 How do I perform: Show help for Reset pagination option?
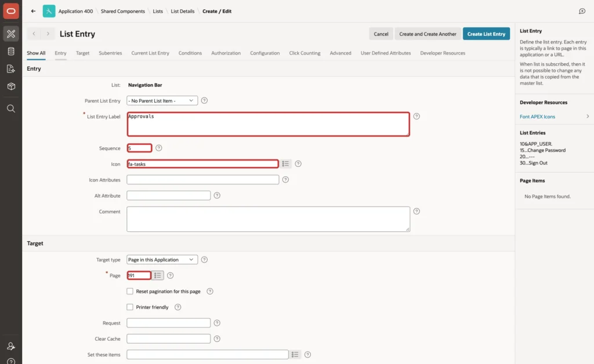(x=209, y=292)
